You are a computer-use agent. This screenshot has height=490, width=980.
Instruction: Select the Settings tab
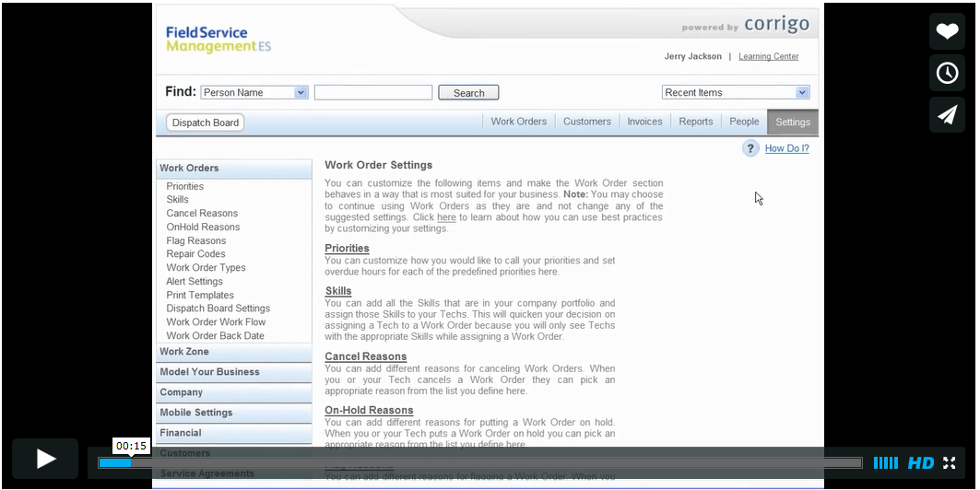(793, 122)
